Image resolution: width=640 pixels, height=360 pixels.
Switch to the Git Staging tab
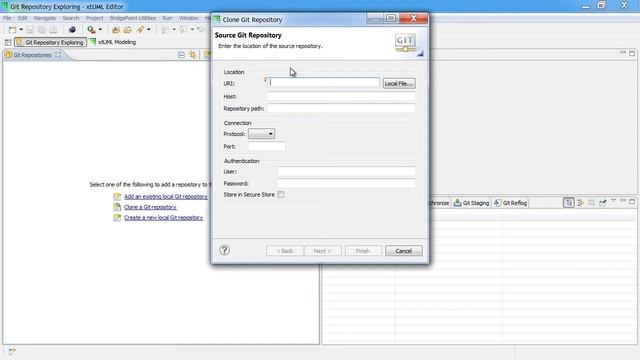[471, 203]
